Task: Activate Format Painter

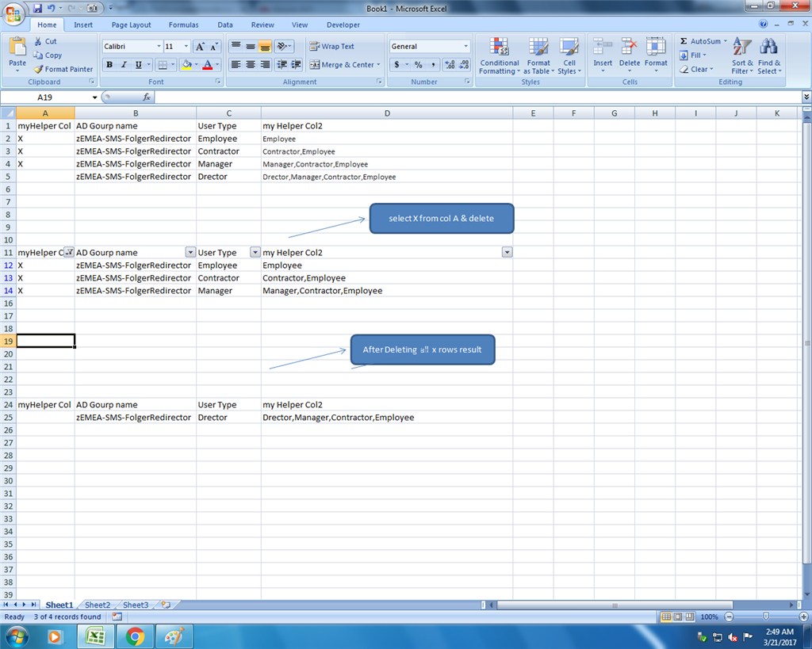Action: (63, 69)
